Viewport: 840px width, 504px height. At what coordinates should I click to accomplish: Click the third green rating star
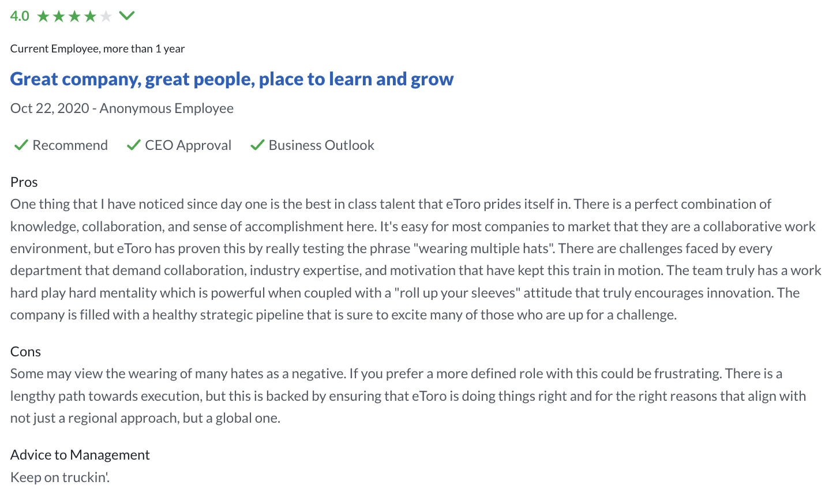(74, 16)
